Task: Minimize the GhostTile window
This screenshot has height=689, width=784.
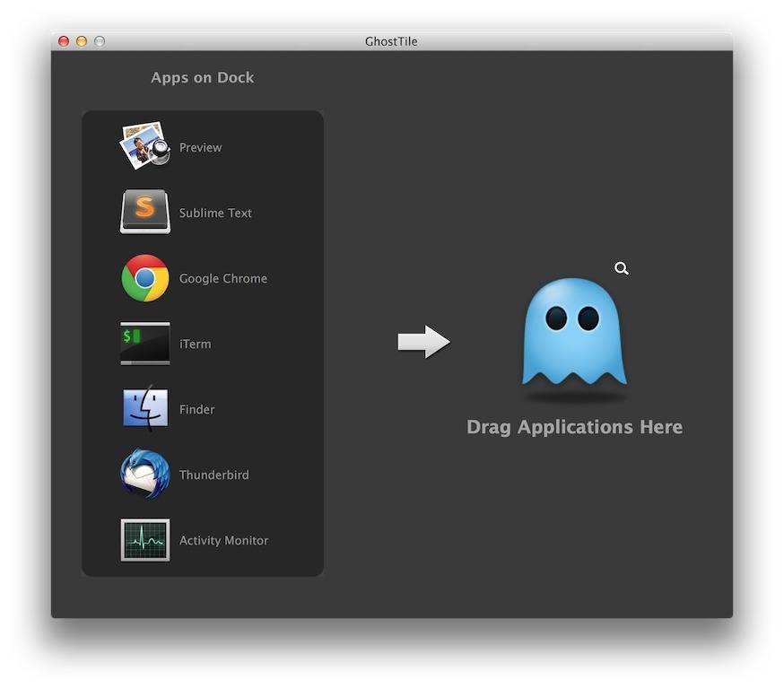Action: pyautogui.click(x=82, y=41)
